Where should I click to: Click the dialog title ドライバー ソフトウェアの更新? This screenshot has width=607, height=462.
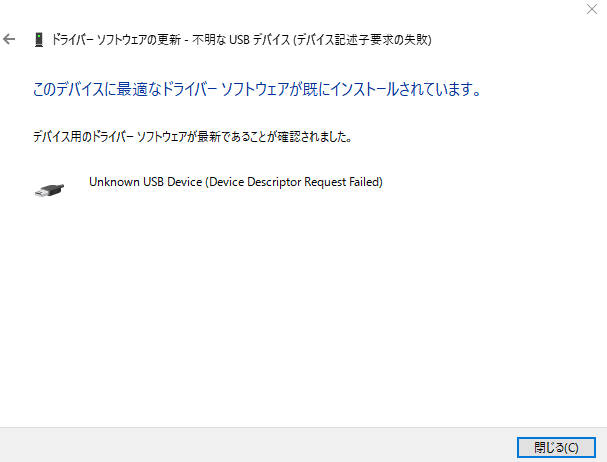click(117, 40)
